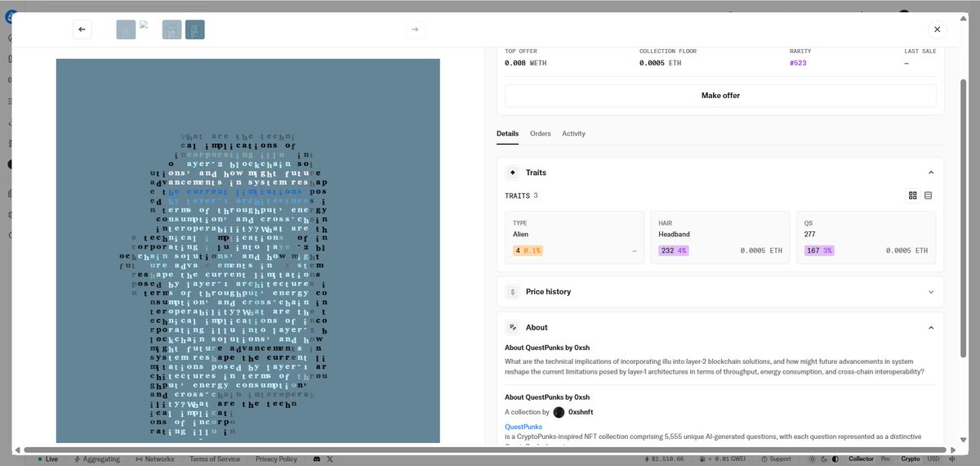
Task: Open the Activity tab
Action: coord(573,133)
